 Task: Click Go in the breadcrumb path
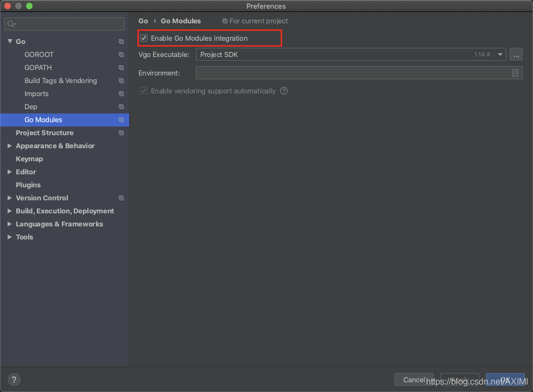click(143, 21)
